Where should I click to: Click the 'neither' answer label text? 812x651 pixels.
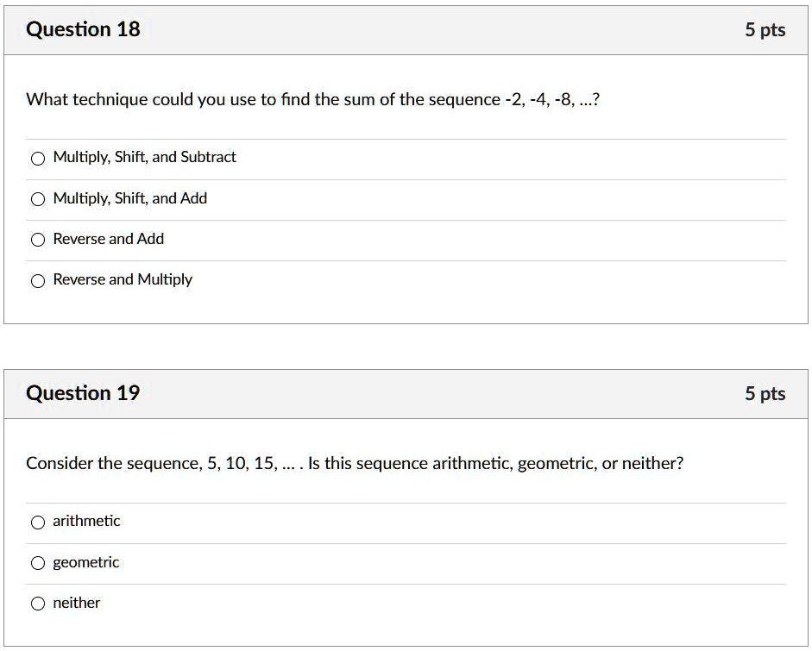76,603
